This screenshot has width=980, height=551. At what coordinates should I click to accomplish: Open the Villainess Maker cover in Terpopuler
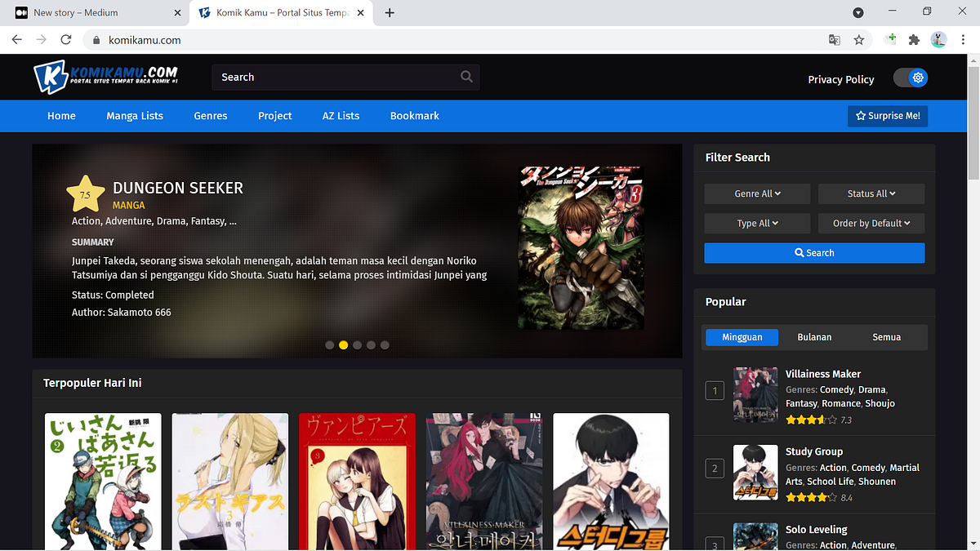coord(484,482)
